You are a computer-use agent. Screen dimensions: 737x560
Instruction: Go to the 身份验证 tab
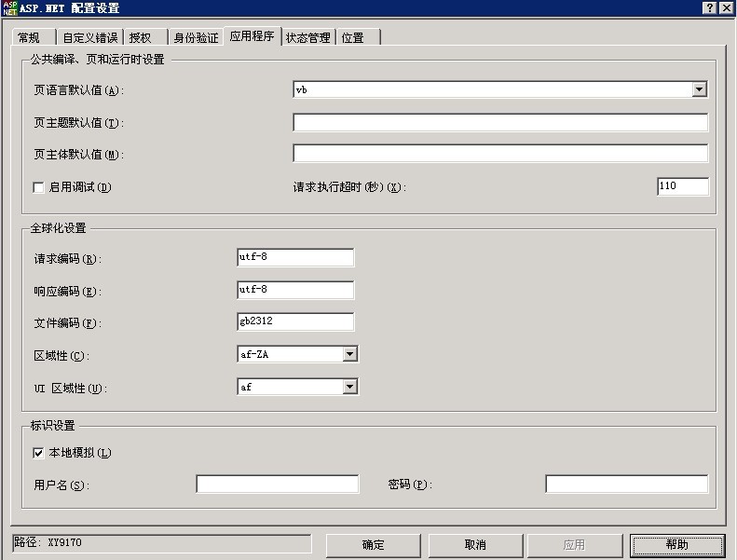point(196,37)
